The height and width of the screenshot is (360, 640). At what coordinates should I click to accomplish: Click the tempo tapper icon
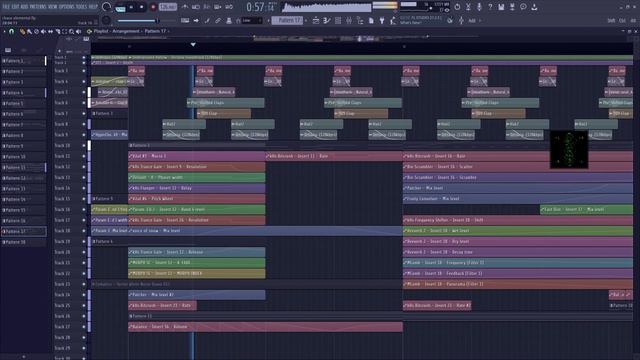pos(393,20)
